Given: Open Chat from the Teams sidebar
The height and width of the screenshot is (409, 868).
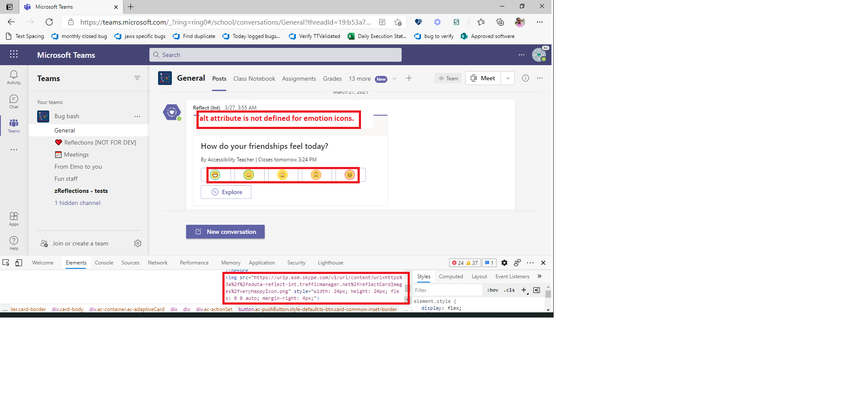Looking at the screenshot, I should click(13, 101).
